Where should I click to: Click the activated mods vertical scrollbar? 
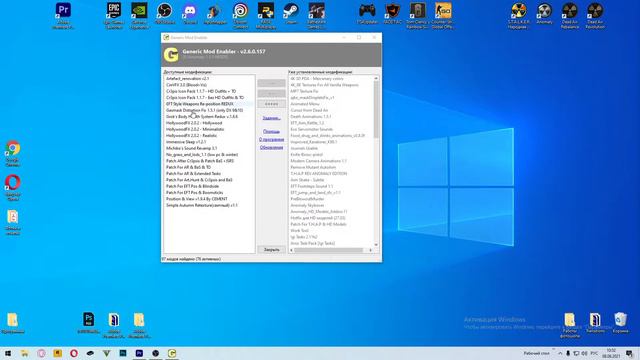376,109
